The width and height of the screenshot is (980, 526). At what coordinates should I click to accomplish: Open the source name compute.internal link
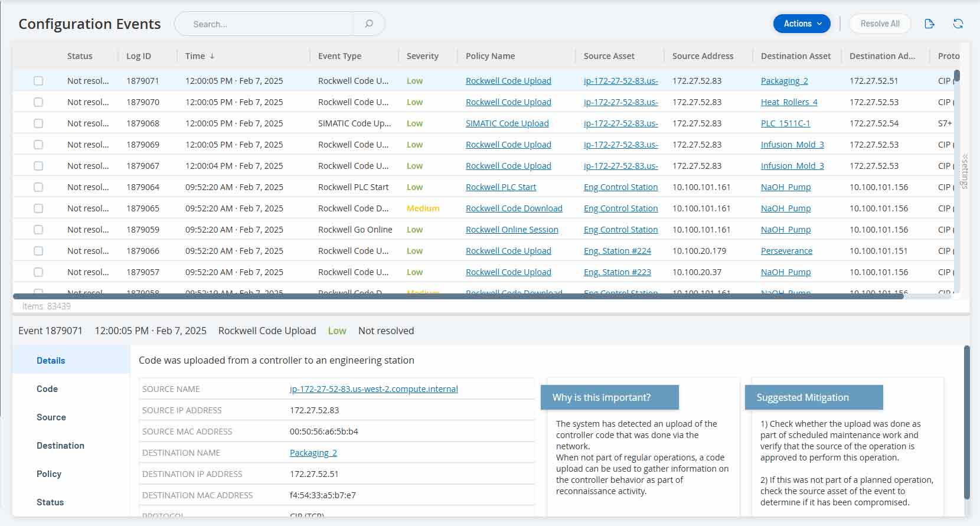point(374,389)
